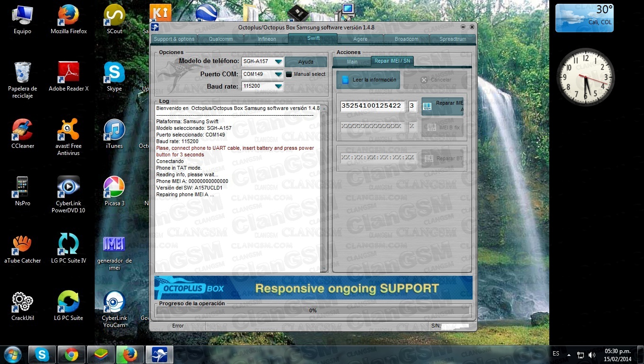The image size is (644, 364).
Task: Open BlueStacks from the taskbar
Action: [x=101, y=355]
